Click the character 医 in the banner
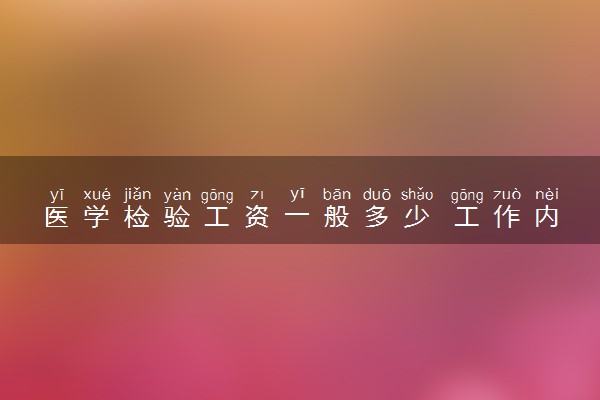 57,217
